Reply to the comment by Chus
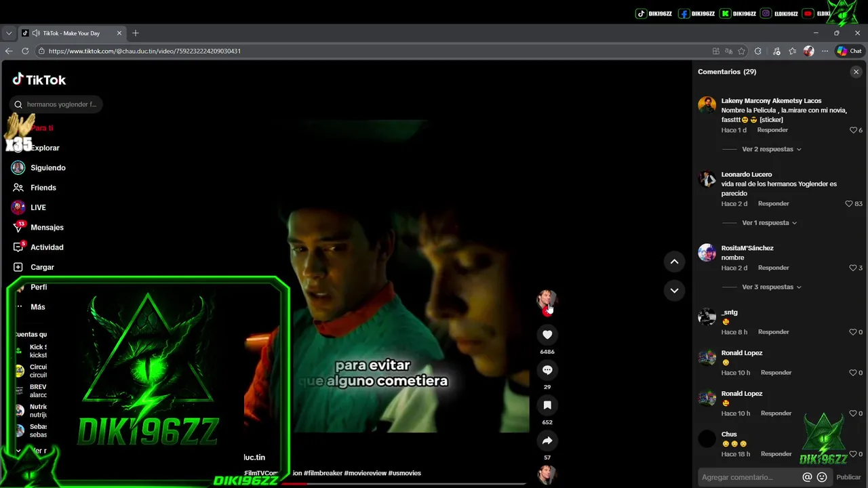The image size is (868, 488). [x=776, y=454]
